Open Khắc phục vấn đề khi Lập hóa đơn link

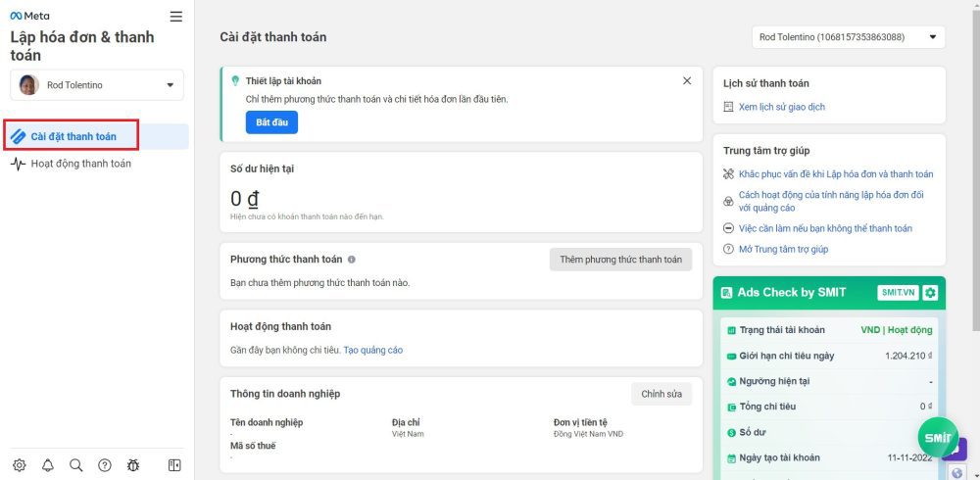click(x=836, y=173)
